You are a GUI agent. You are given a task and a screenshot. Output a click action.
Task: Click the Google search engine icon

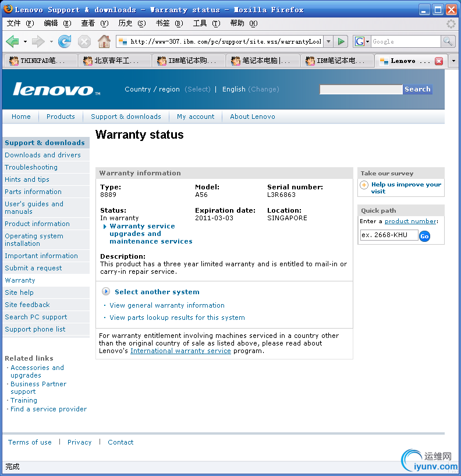coord(359,41)
